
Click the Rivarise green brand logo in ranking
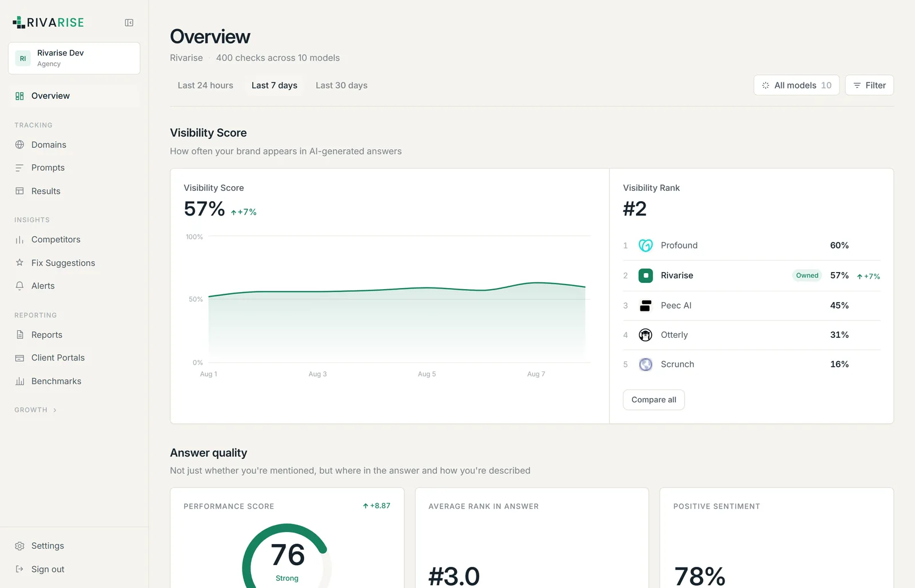tap(646, 275)
